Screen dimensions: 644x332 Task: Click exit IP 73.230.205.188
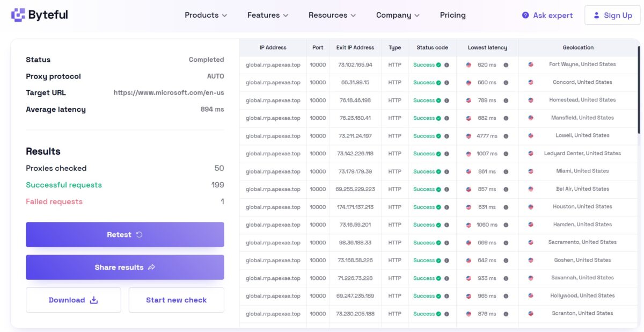(355, 314)
